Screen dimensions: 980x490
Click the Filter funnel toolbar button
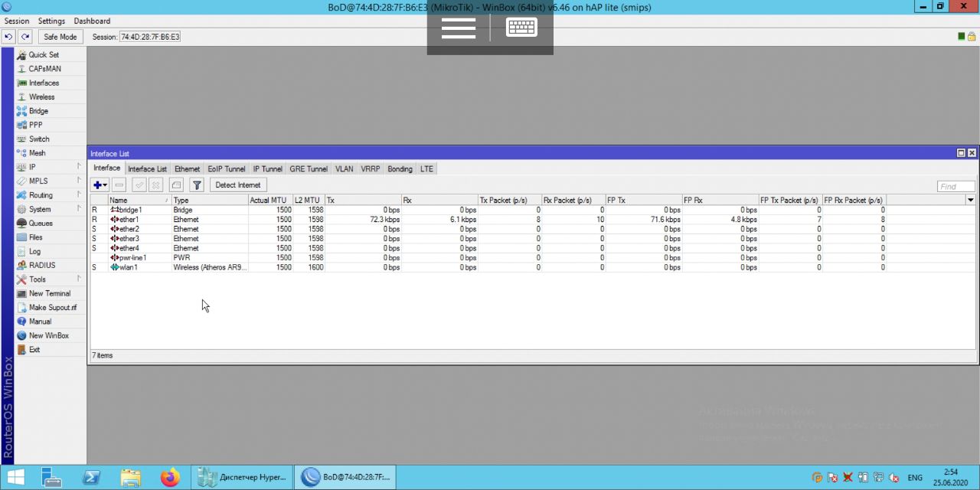click(x=197, y=185)
